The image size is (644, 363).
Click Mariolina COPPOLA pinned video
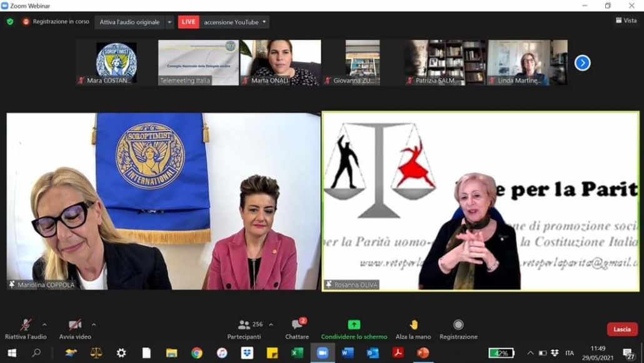163,202
